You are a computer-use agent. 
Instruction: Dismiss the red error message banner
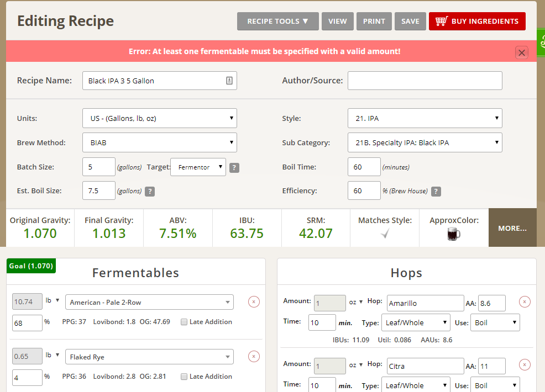pos(521,52)
